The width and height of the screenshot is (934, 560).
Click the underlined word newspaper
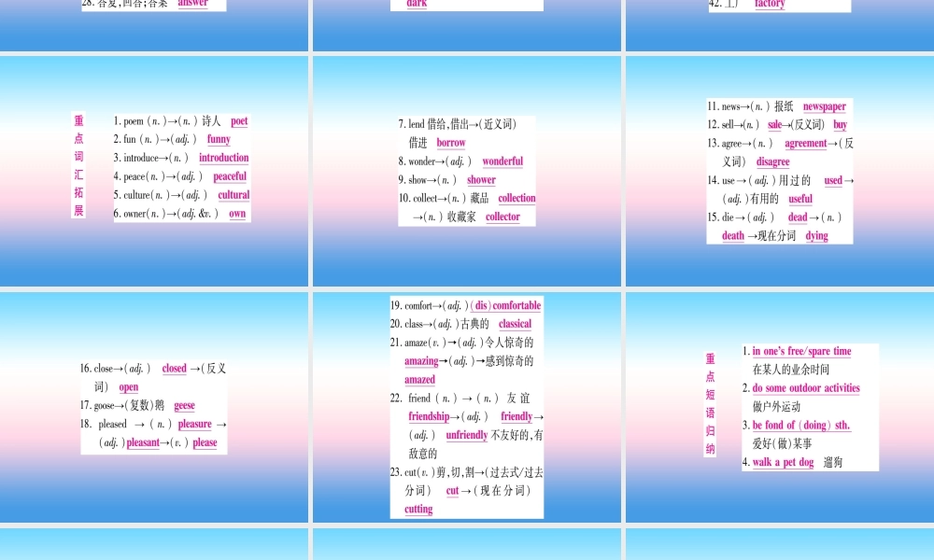pyautogui.click(x=825, y=106)
